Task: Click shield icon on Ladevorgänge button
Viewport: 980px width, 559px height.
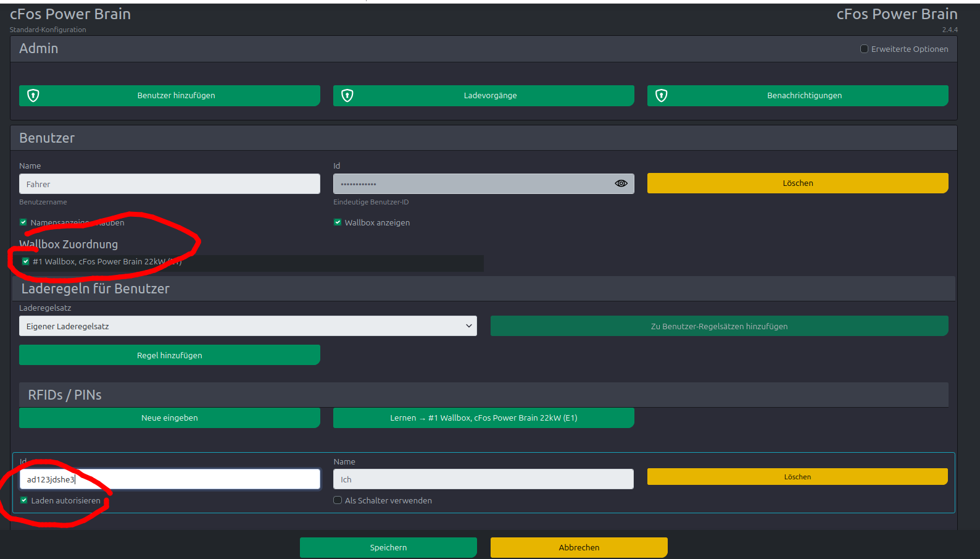Action: 347,96
